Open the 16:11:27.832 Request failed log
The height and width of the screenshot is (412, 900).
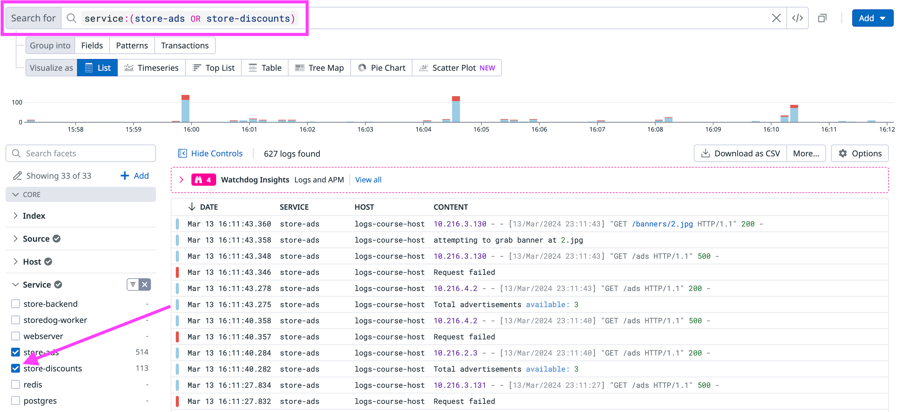tap(529, 401)
